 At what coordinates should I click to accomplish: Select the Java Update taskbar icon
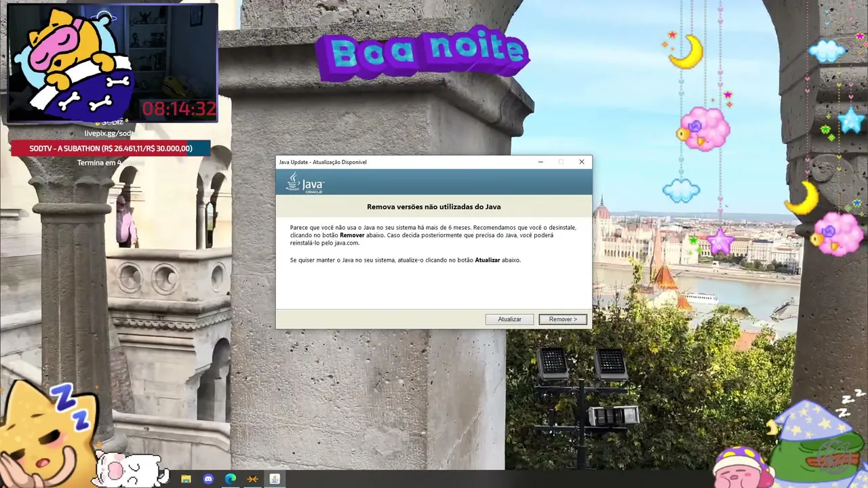[275, 479]
